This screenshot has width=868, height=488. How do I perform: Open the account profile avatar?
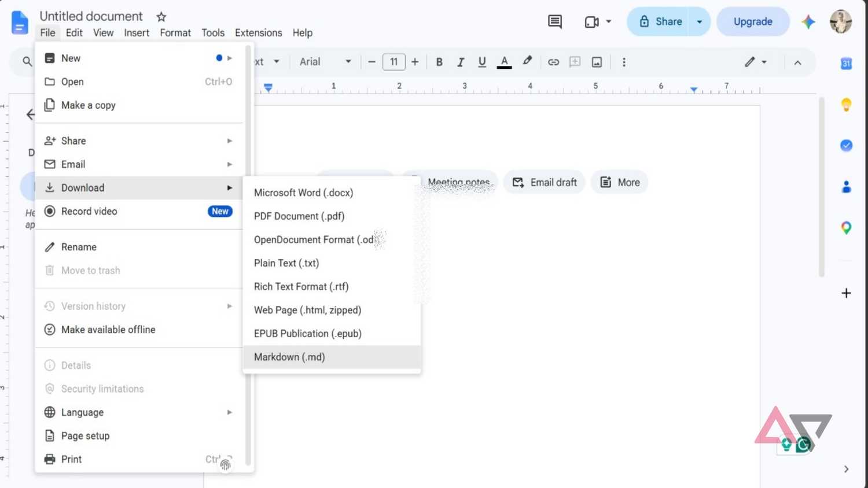[840, 22]
